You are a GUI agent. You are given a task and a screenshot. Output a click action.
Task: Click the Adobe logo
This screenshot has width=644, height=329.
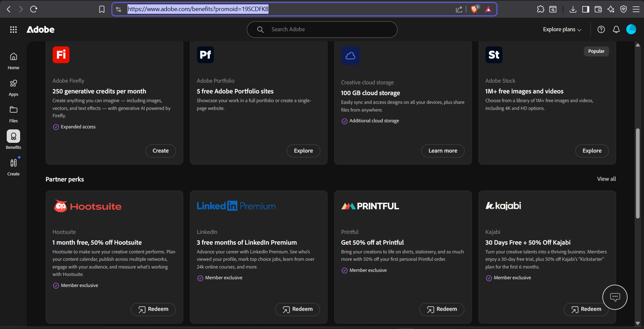pos(41,30)
